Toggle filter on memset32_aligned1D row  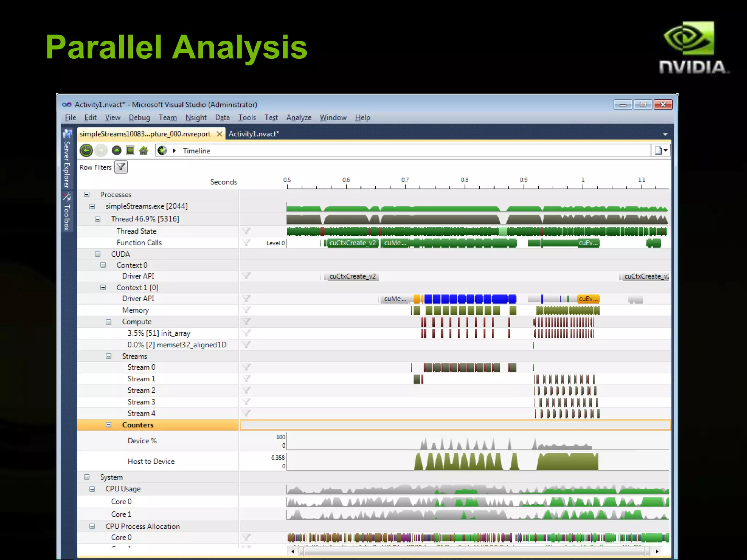247,345
